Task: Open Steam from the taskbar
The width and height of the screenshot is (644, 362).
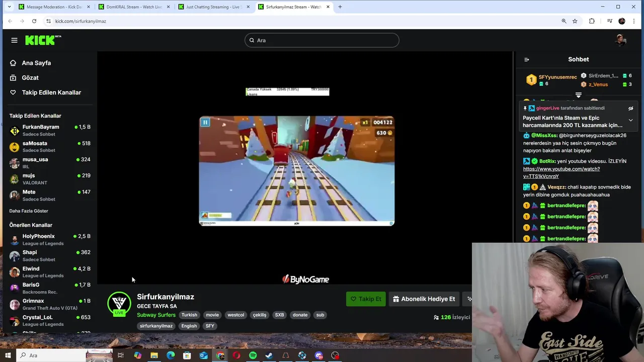Action: pyautogui.click(x=269, y=355)
